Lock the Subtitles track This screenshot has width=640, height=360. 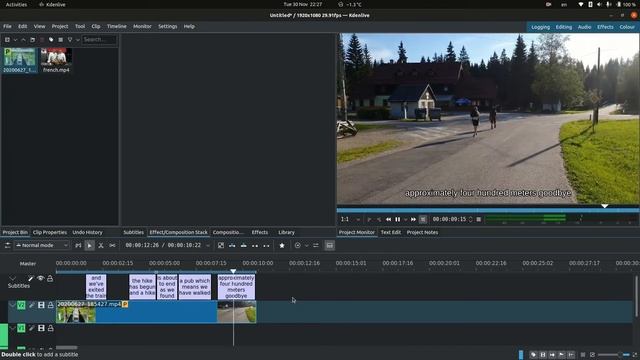coord(50,279)
